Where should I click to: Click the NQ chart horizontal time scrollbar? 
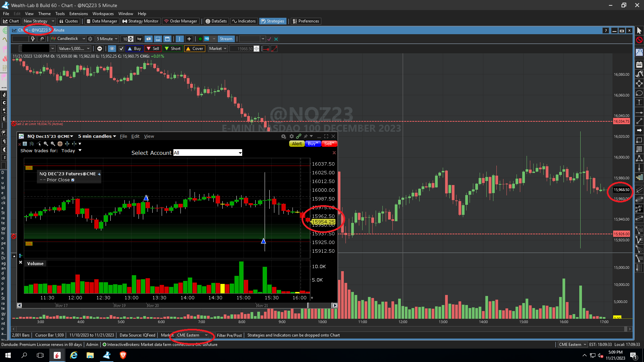[177, 305]
